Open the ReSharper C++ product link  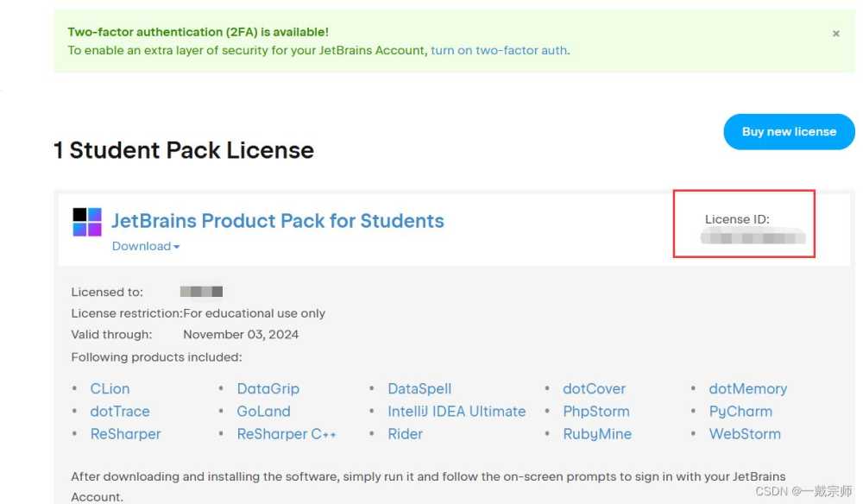coord(287,434)
